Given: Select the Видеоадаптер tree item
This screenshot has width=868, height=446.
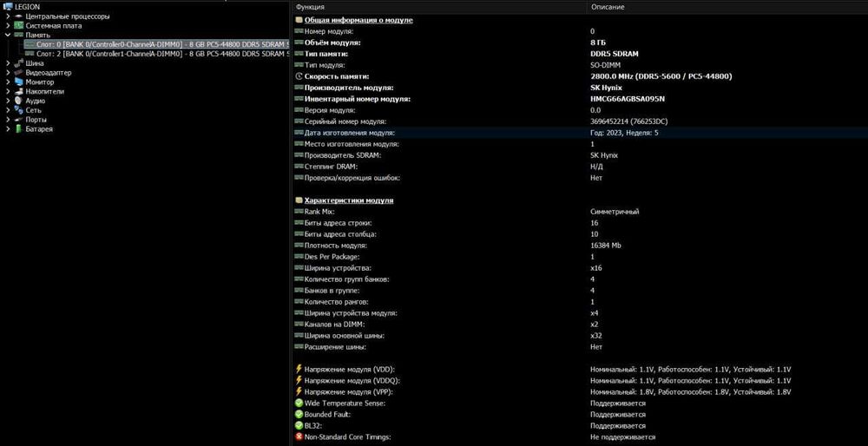Looking at the screenshot, I should pyautogui.click(x=48, y=73).
